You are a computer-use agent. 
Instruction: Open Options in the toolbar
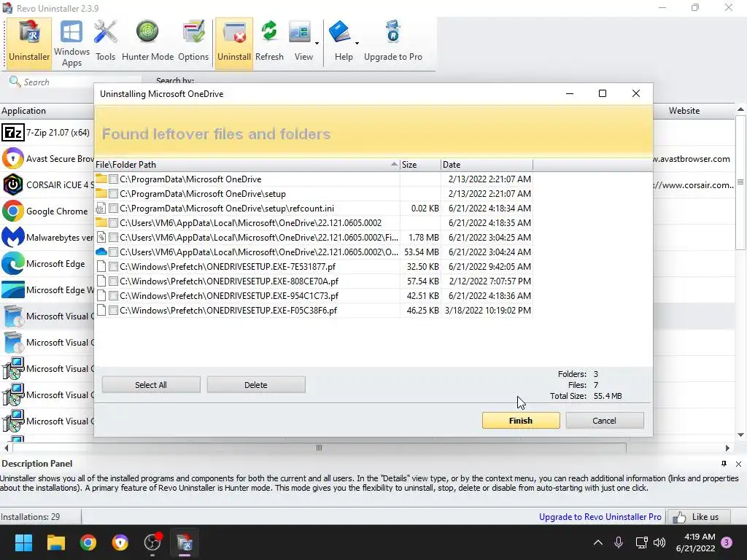[193, 42]
